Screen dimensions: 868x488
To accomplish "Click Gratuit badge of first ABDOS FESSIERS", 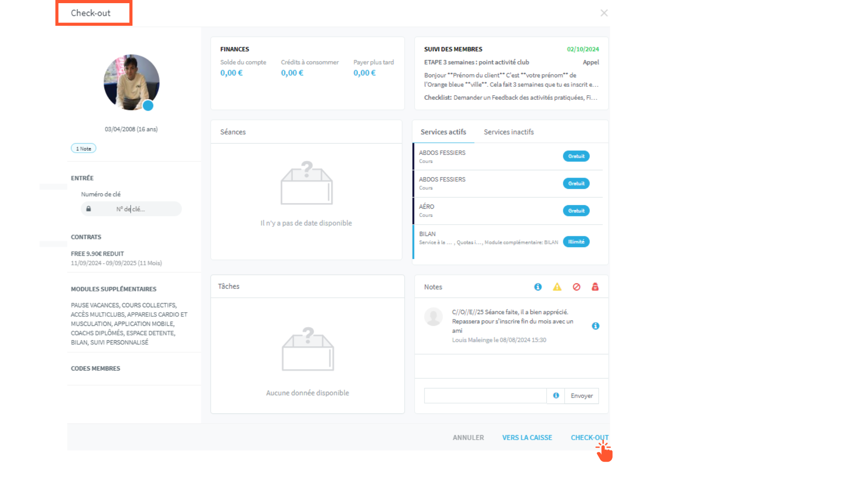I will pos(576,156).
